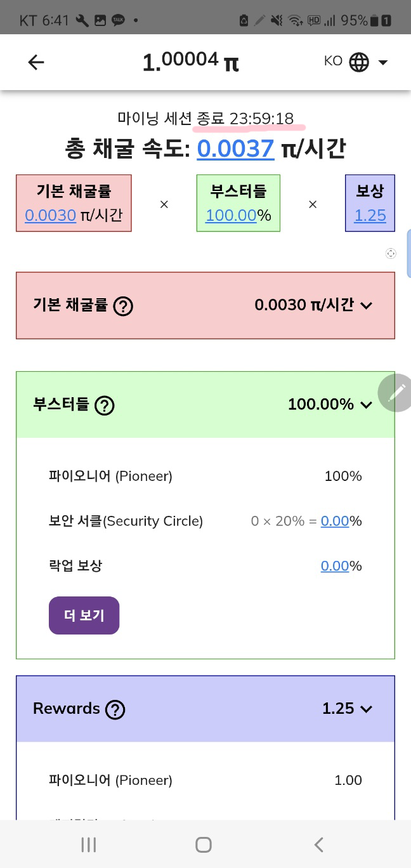Open the 락업 보상 0.00% link

coord(335,565)
